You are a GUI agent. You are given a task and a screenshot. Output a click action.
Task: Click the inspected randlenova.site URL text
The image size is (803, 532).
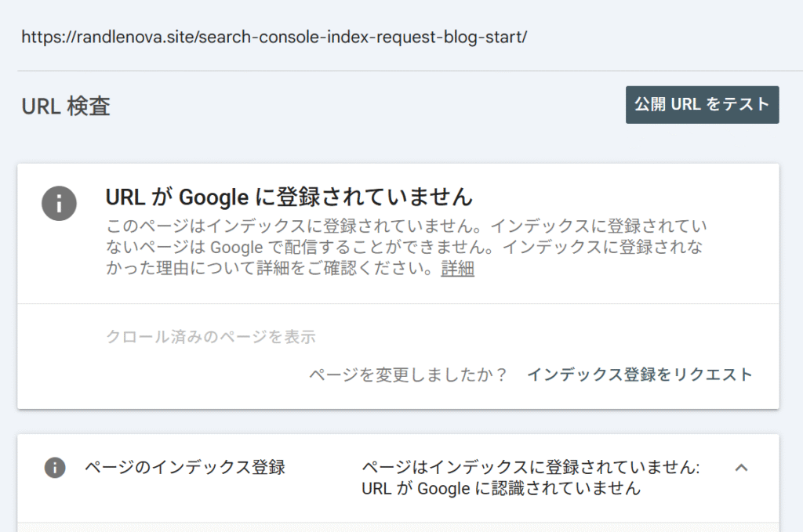pyautogui.click(x=274, y=36)
